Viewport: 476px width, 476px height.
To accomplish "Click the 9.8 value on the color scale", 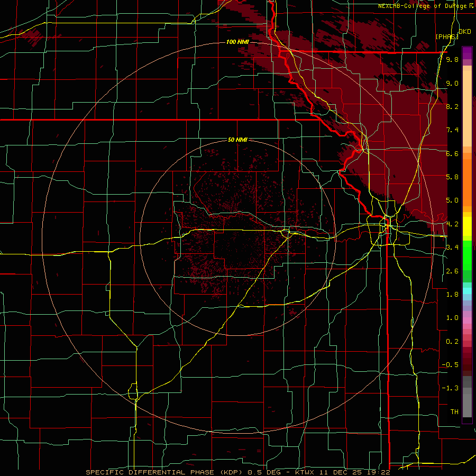I will pyautogui.click(x=452, y=59).
